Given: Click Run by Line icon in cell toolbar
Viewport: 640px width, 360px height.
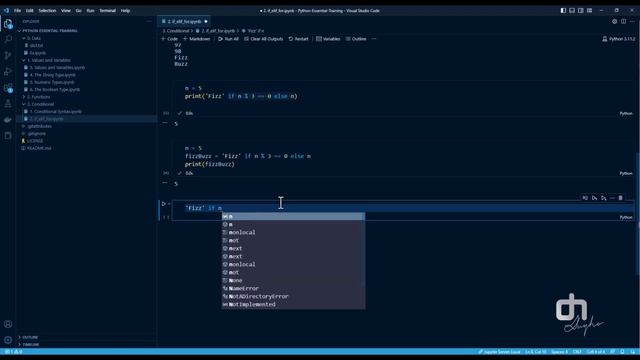Looking at the screenshot, I should tap(585, 198).
